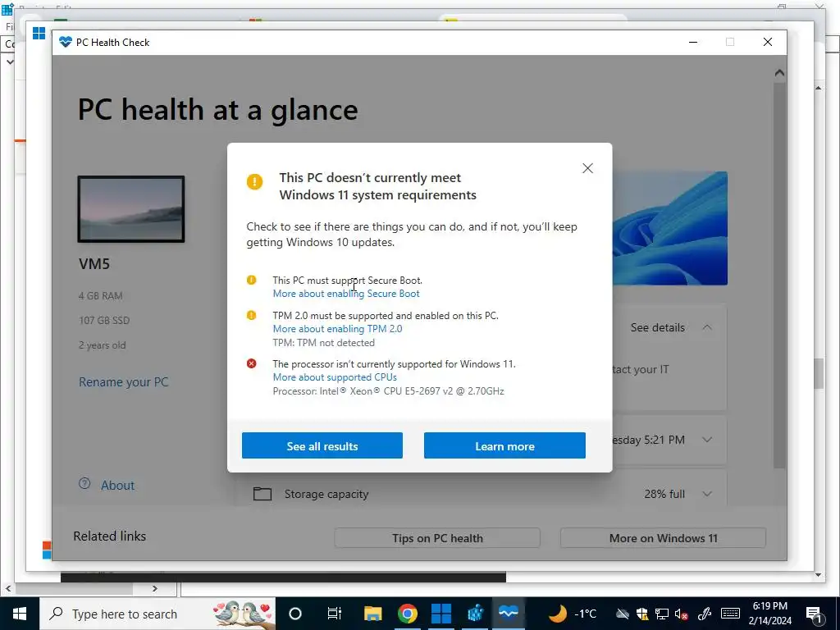
Task: Click right scroll arrow in background window
Action: click(155, 588)
